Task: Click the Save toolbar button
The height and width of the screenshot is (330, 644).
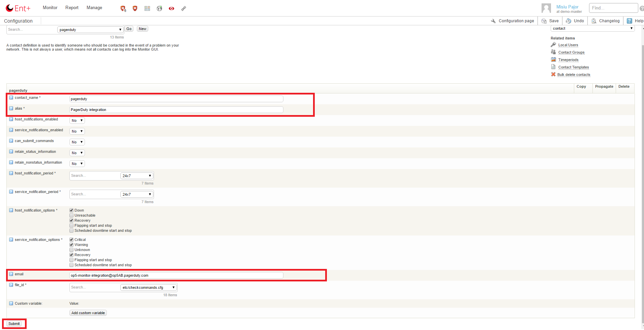Action: tap(550, 21)
